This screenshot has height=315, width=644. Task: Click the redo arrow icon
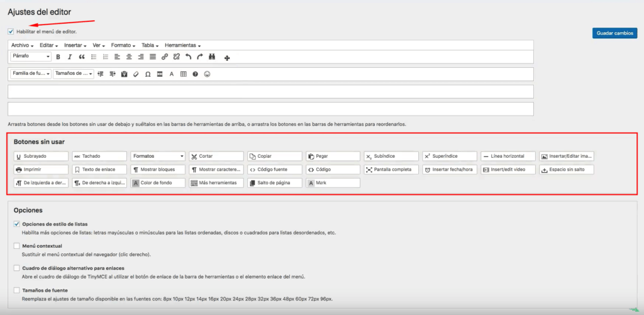click(200, 57)
